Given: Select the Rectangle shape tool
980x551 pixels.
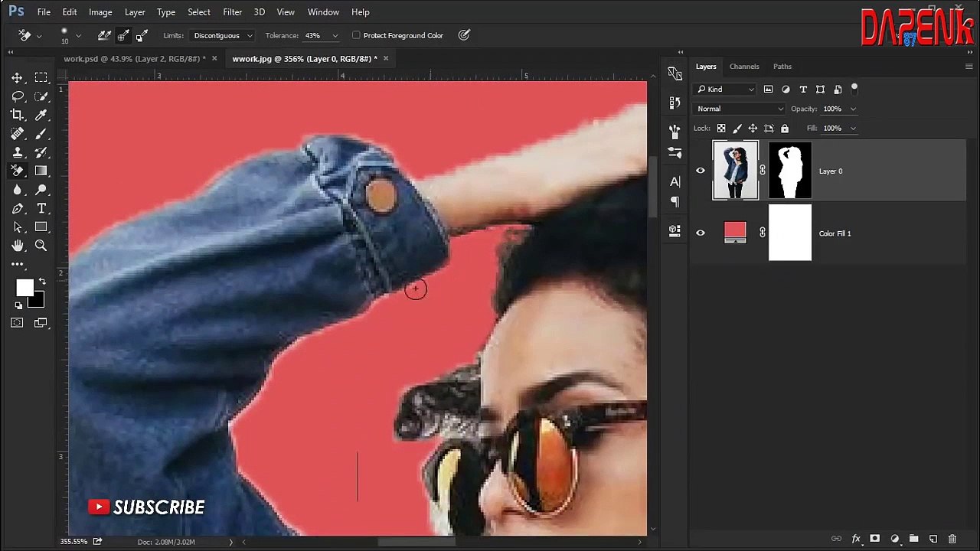Looking at the screenshot, I should pyautogui.click(x=41, y=227).
